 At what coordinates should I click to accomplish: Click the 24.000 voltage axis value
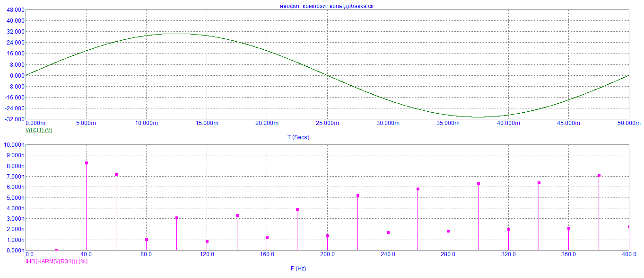(16, 43)
